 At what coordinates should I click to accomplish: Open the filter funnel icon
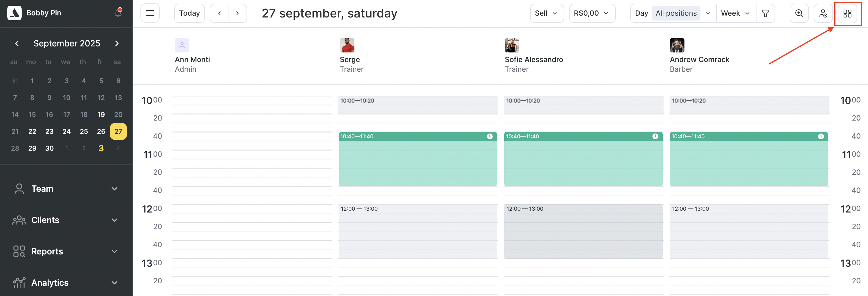click(x=765, y=13)
